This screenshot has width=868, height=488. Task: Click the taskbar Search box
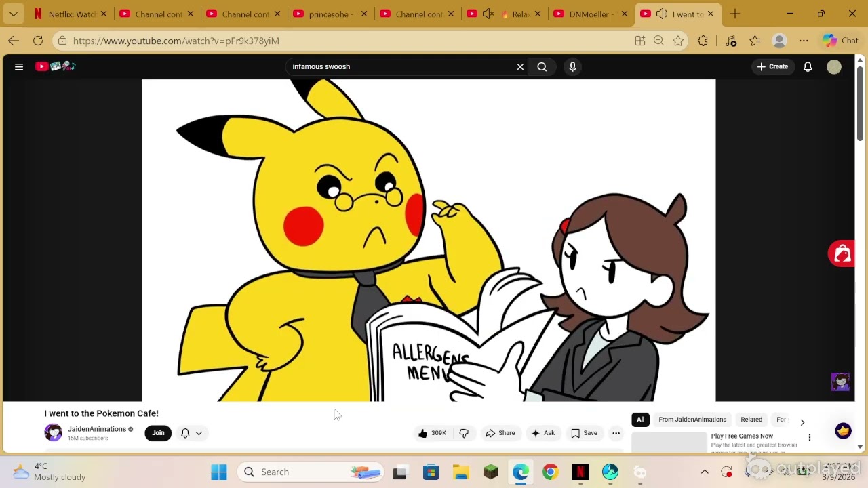click(311, 472)
